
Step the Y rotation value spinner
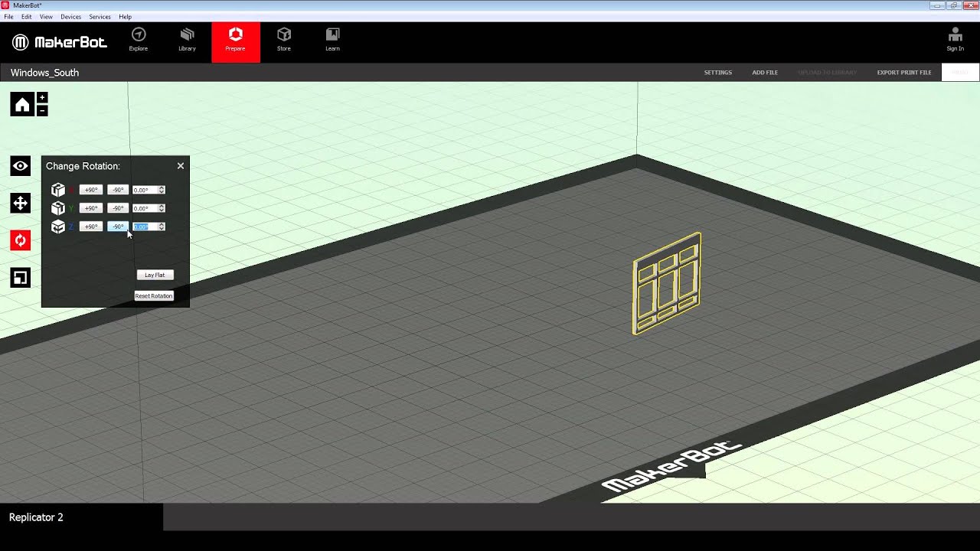click(x=162, y=208)
